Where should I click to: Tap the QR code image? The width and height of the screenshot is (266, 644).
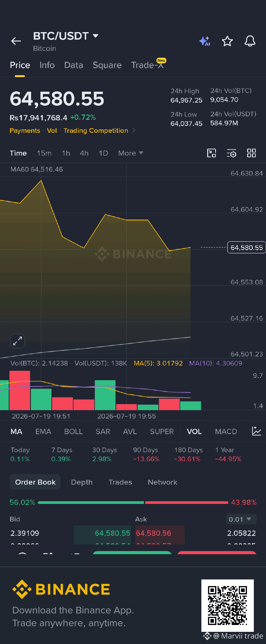[x=228, y=605]
